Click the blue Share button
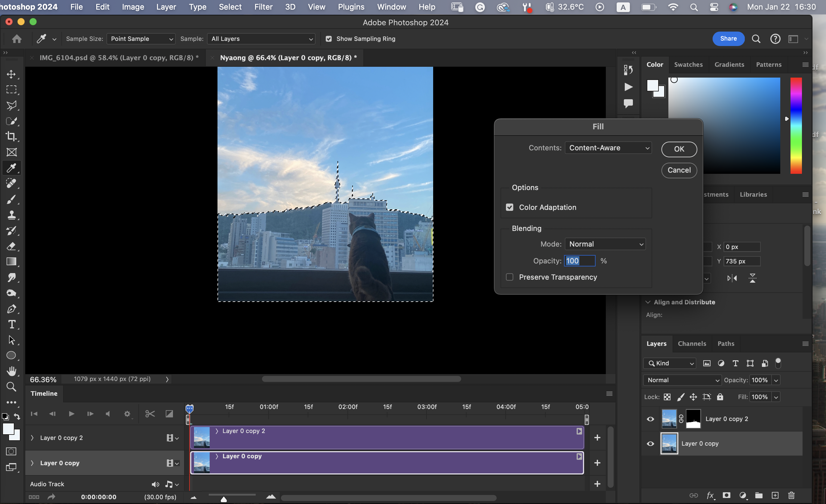Screen dimensions: 826x504 (728, 38)
